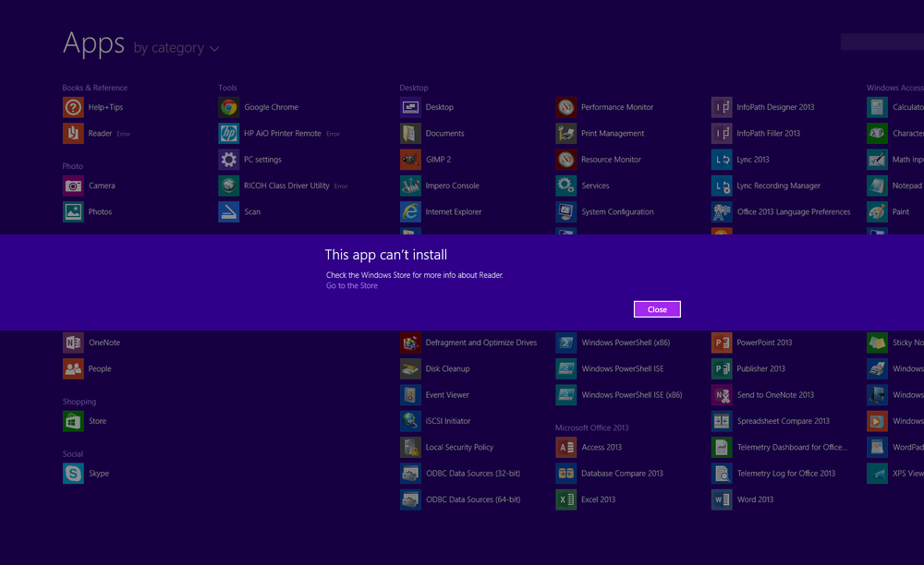Click the search box at top right
The height and width of the screenshot is (565, 924).
(x=882, y=42)
